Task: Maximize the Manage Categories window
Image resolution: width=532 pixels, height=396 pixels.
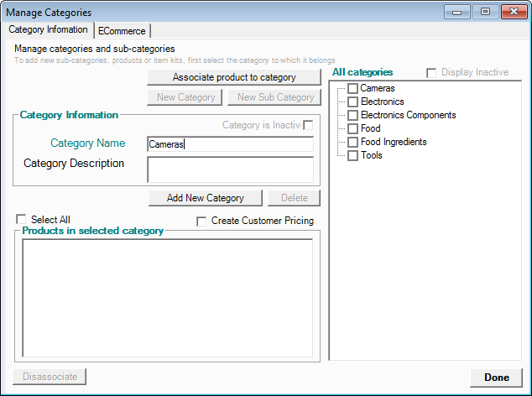Action: coord(484,13)
